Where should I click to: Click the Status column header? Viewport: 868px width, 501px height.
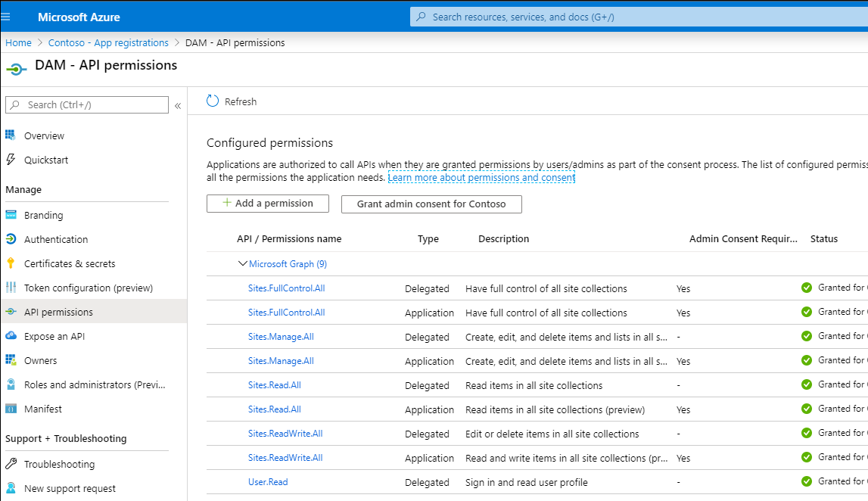(823, 238)
